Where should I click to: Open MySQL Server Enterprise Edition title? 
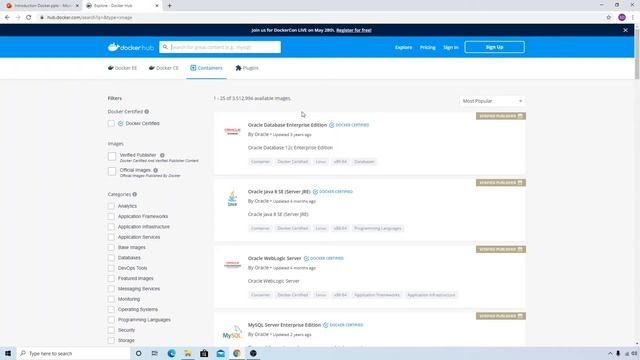coord(284,325)
